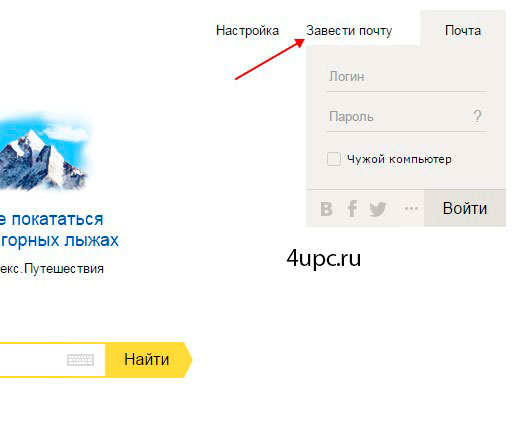
Task: Click the Войти button
Action: [x=465, y=209]
